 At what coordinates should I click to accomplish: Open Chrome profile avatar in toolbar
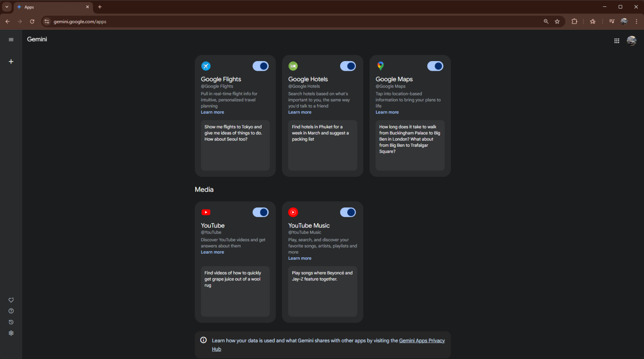pyautogui.click(x=624, y=22)
